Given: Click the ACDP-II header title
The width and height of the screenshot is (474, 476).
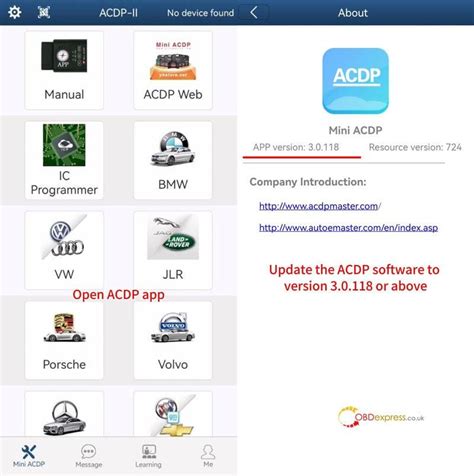Looking at the screenshot, I should (118, 13).
